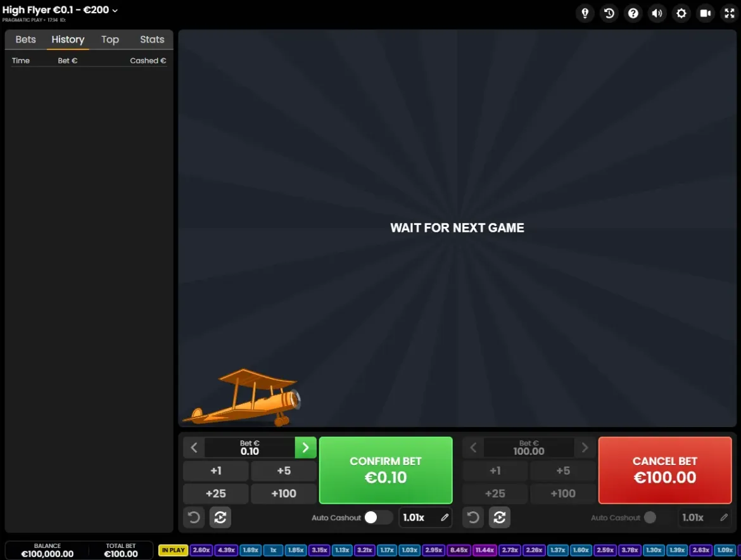Select the 3.78x result chip
This screenshot has height=560, width=741.
point(630,550)
